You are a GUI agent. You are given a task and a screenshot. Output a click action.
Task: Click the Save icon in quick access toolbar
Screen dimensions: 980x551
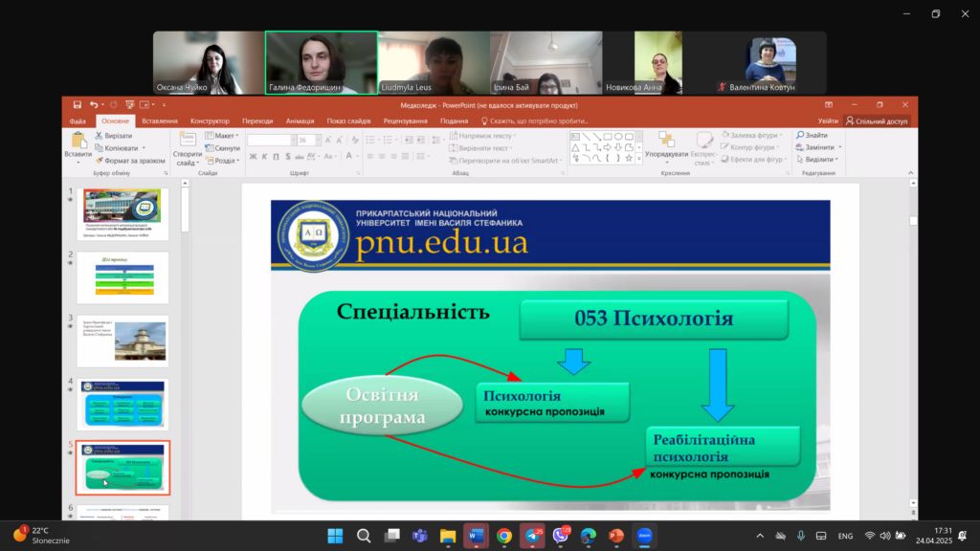tap(77, 105)
